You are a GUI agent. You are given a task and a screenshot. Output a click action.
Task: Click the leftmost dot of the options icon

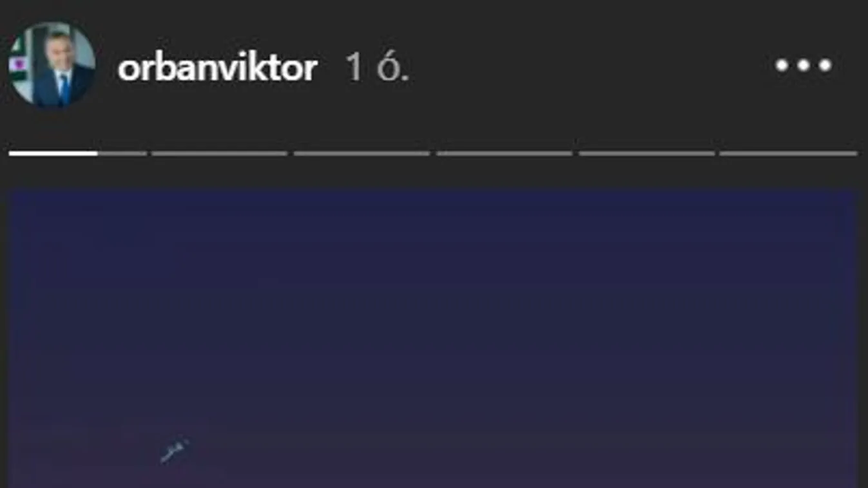(x=782, y=66)
